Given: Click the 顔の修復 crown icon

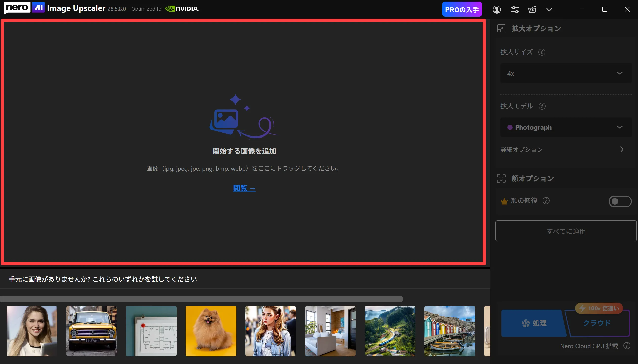Looking at the screenshot, I should (x=504, y=201).
